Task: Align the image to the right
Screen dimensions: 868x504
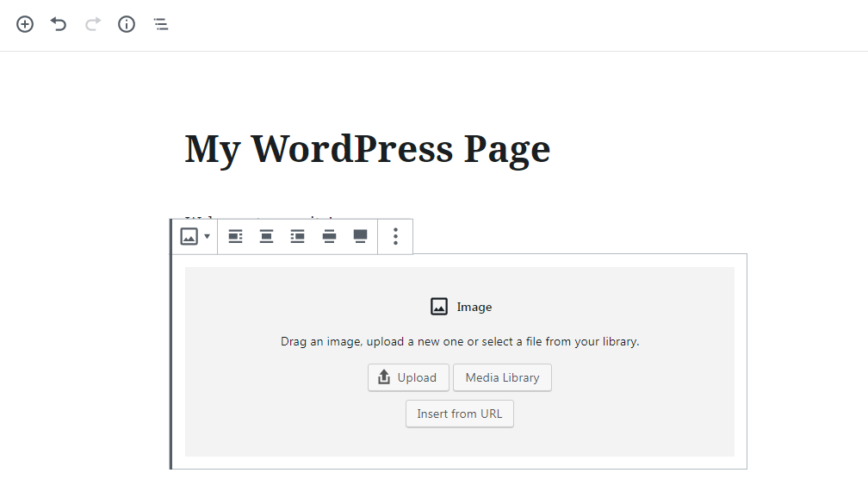Action: [297, 236]
